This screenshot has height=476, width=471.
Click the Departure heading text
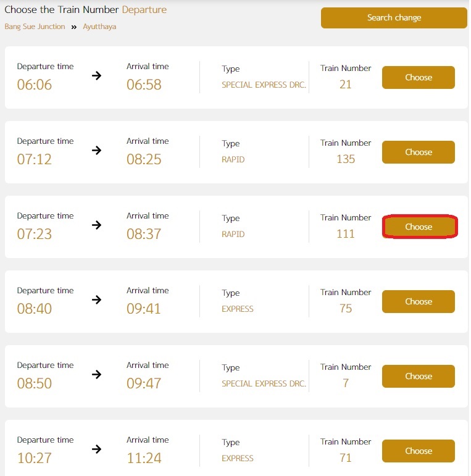pyautogui.click(x=144, y=10)
